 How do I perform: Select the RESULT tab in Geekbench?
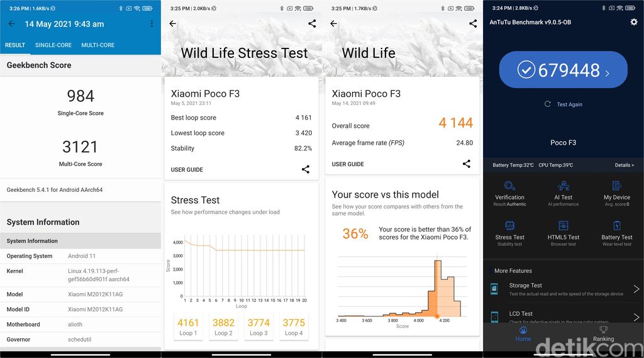coord(15,45)
